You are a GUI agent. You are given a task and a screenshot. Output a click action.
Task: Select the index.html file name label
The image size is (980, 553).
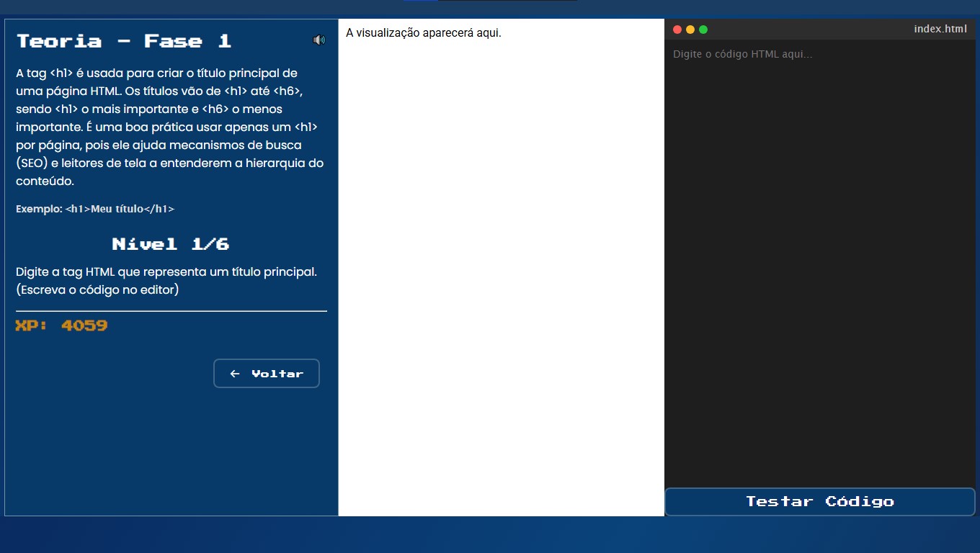[x=940, y=30]
